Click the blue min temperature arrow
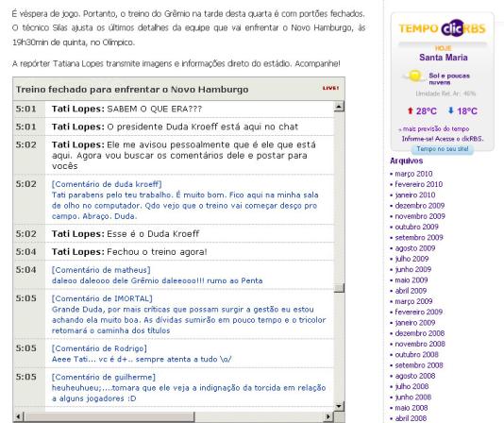 pos(450,110)
